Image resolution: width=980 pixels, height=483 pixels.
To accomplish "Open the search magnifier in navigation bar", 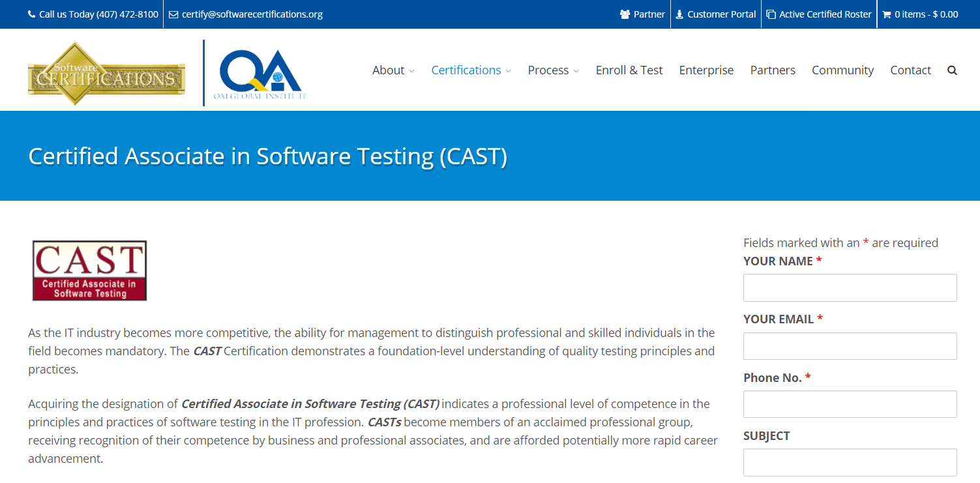I will (952, 70).
